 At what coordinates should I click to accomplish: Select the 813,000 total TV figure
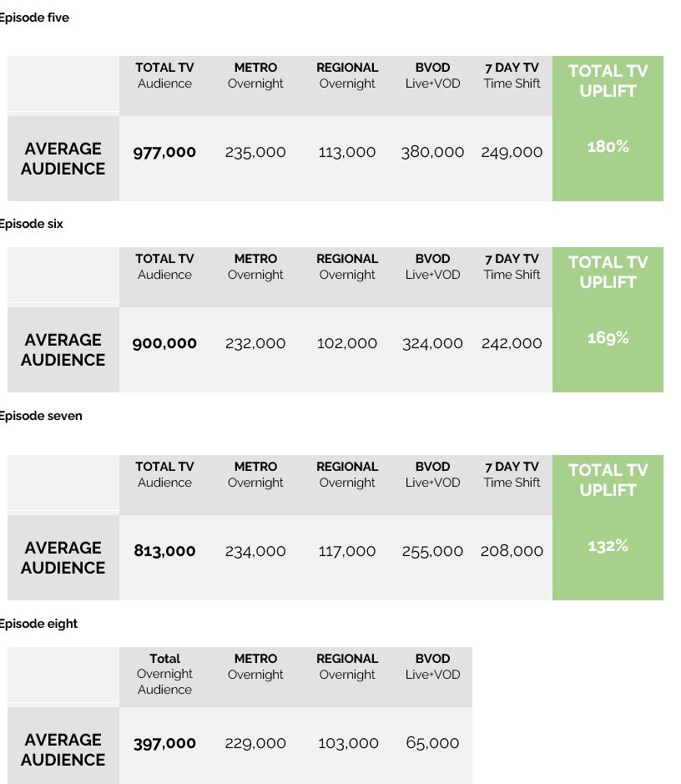pos(164,551)
